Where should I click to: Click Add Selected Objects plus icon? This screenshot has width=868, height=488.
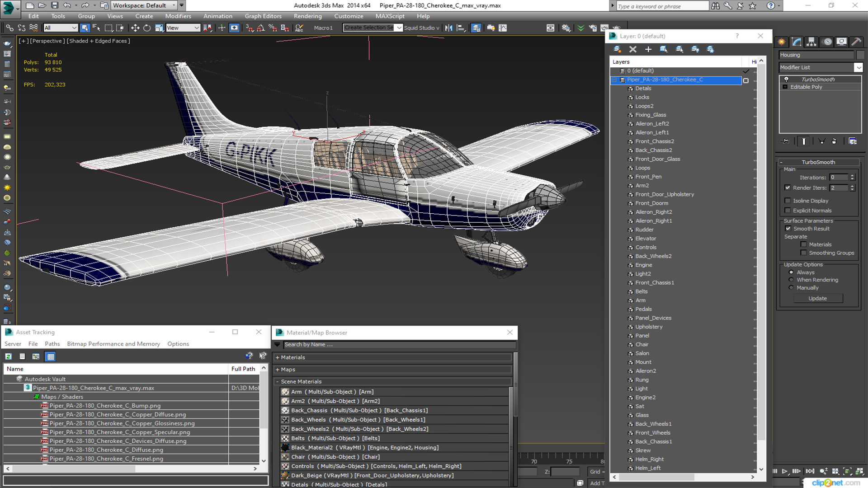click(x=648, y=49)
